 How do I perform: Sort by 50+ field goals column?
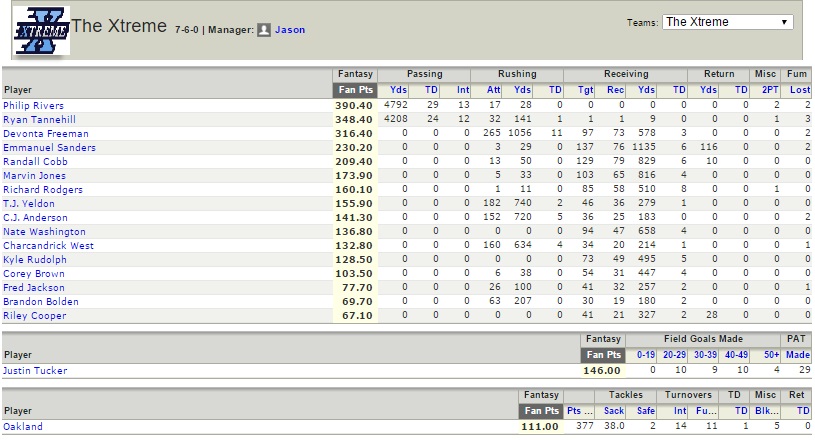point(771,355)
